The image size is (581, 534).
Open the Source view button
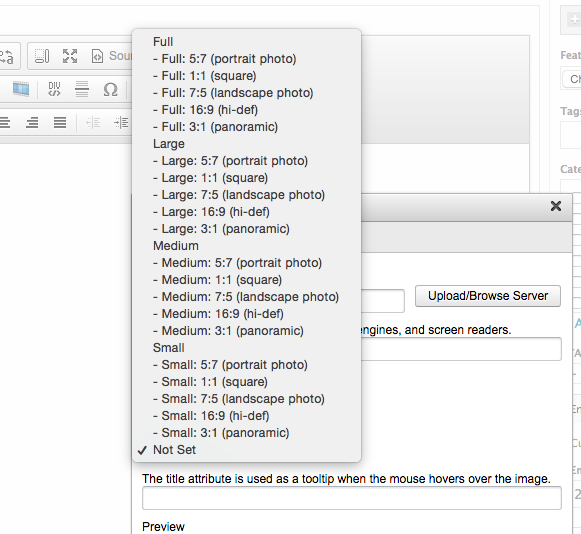[x=111, y=56]
